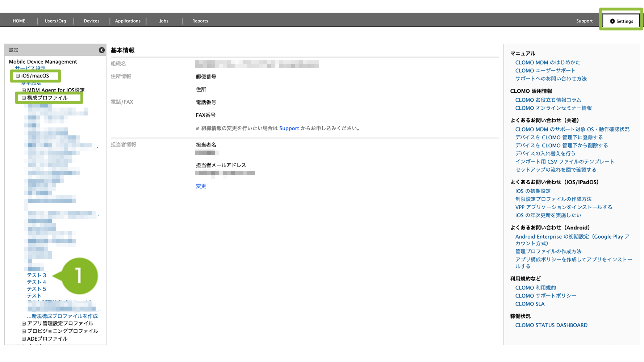Open セットアップの流れを図で確認する link
This screenshot has width=644, height=362.
556,169
